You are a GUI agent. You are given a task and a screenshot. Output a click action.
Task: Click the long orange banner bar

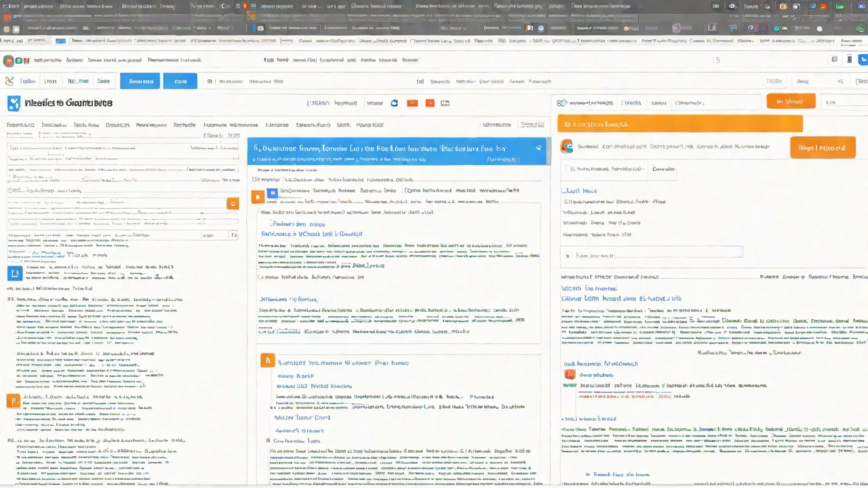click(x=679, y=124)
